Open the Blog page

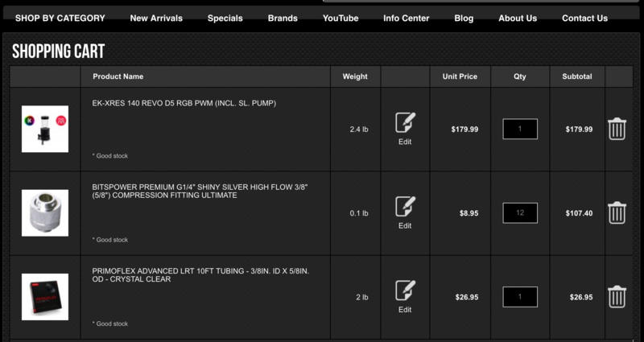pos(464,18)
